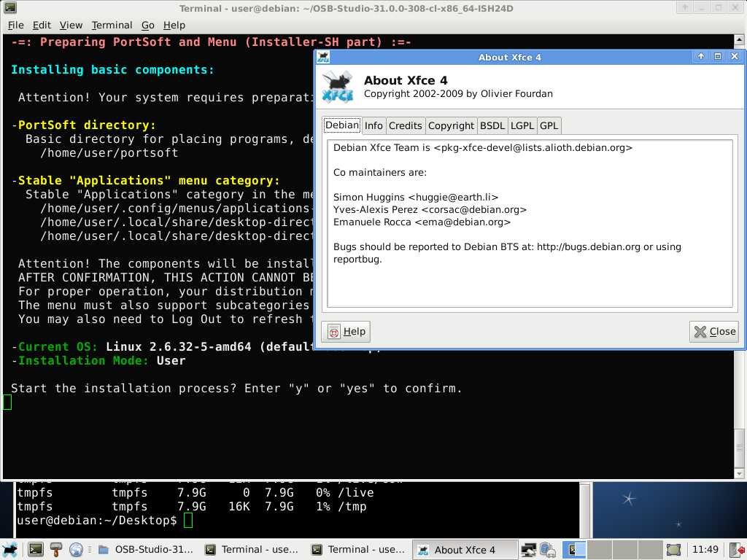Open the Go menu in Terminal
This screenshot has height=560, width=747.
coord(147,26)
